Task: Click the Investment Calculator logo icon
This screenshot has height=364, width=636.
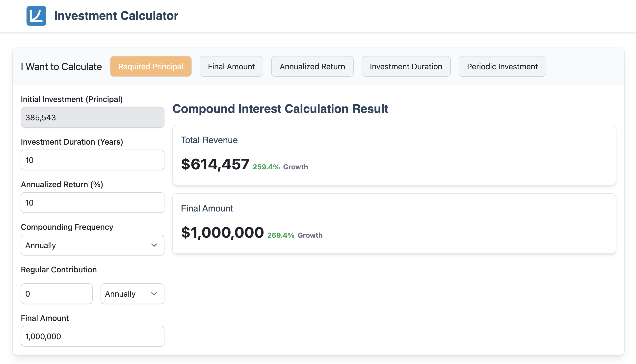Action: tap(36, 16)
